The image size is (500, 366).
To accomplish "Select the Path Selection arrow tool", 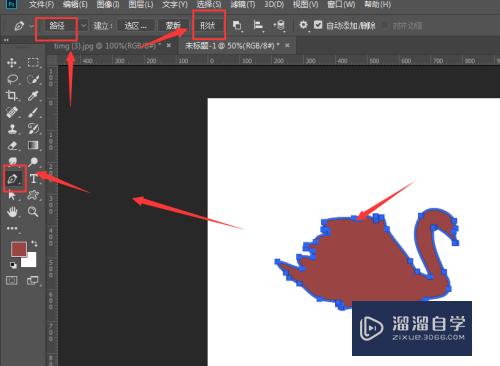I will coord(12,195).
